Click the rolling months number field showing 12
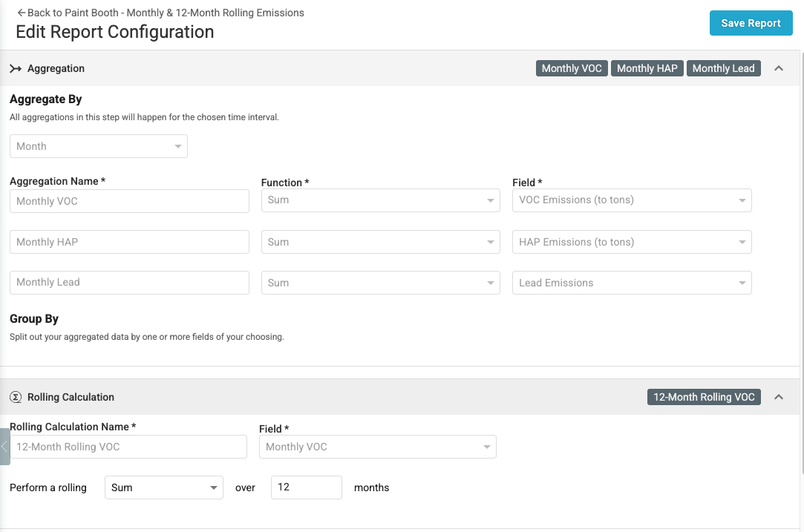Image resolution: width=804 pixels, height=532 pixels. pyautogui.click(x=306, y=487)
